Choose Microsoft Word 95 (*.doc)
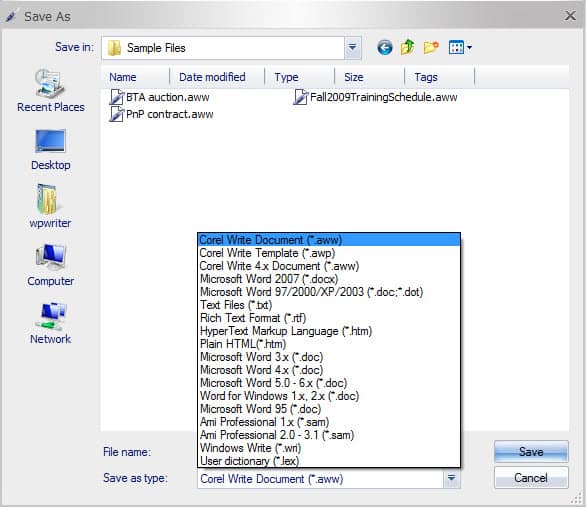The height and width of the screenshot is (507, 586). (329, 409)
